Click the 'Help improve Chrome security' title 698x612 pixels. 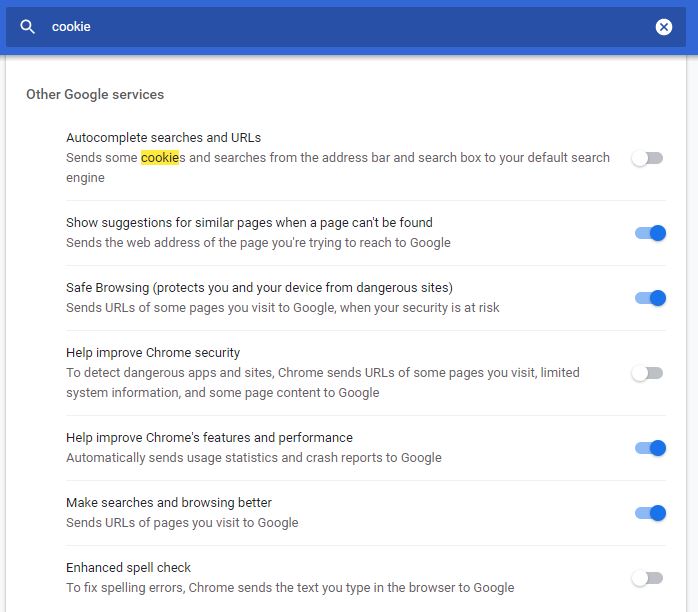tap(153, 353)
